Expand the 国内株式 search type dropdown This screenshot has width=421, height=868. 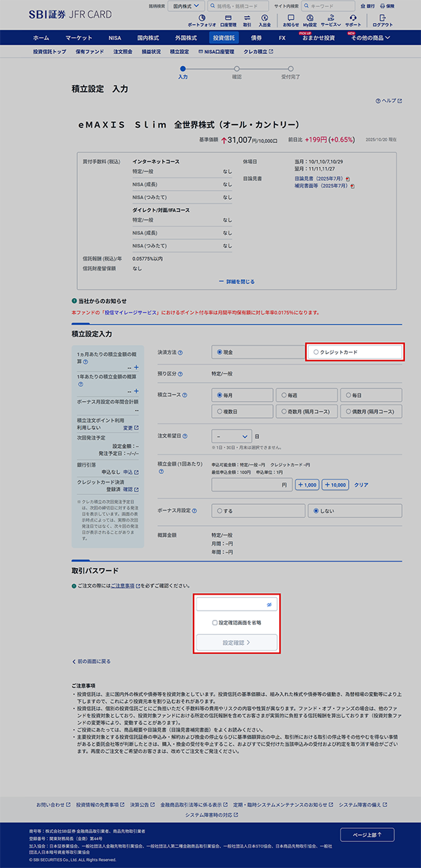pos(186,6)
